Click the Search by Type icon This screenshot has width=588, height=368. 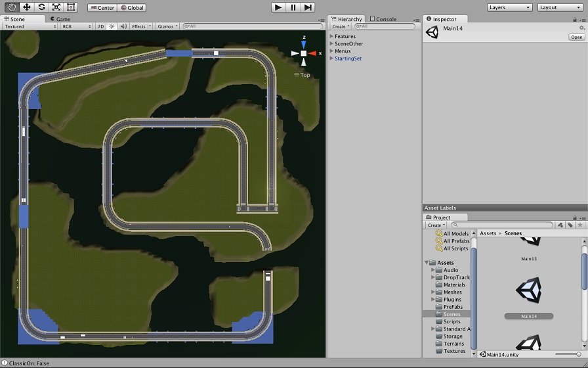pyautogui.click(x=560, y=225)
